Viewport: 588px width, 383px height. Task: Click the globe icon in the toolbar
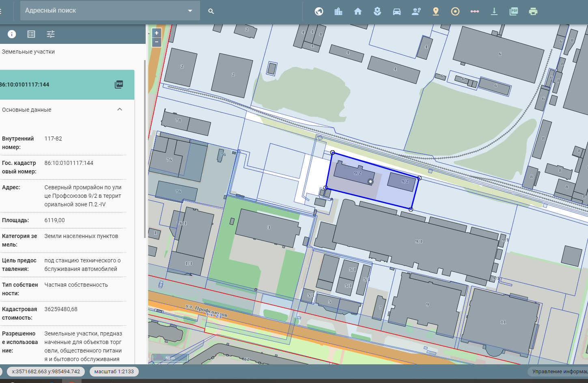319,11
